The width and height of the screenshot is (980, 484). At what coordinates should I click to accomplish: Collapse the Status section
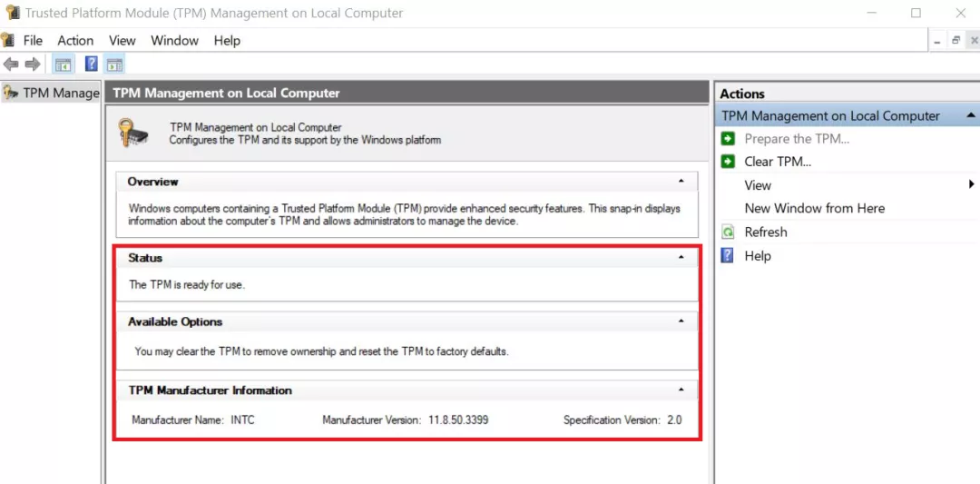[x=681, y=258]
